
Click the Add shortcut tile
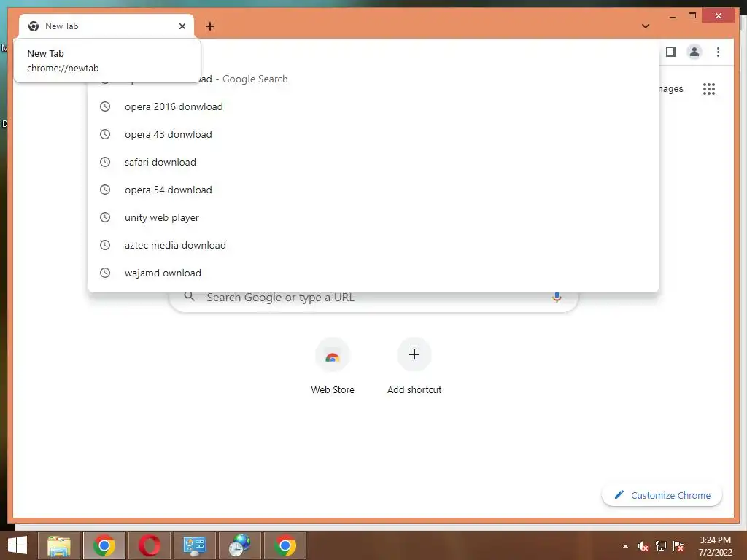click(414, 367)
